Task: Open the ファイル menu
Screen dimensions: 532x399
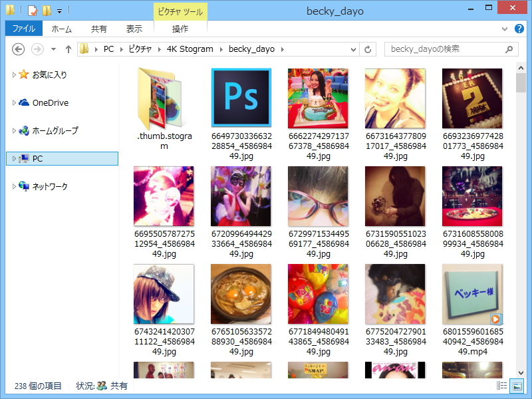Action: [24, 29]
